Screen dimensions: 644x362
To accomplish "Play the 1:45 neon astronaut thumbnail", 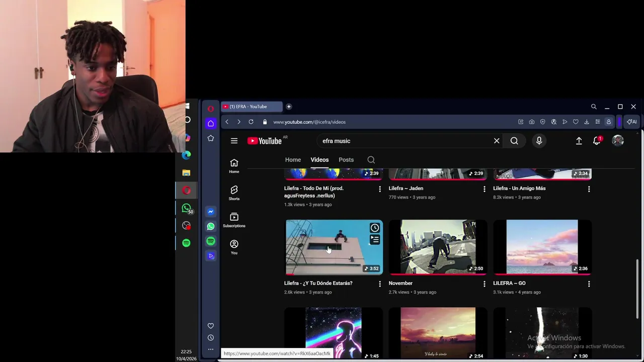I will pos(333,333).
